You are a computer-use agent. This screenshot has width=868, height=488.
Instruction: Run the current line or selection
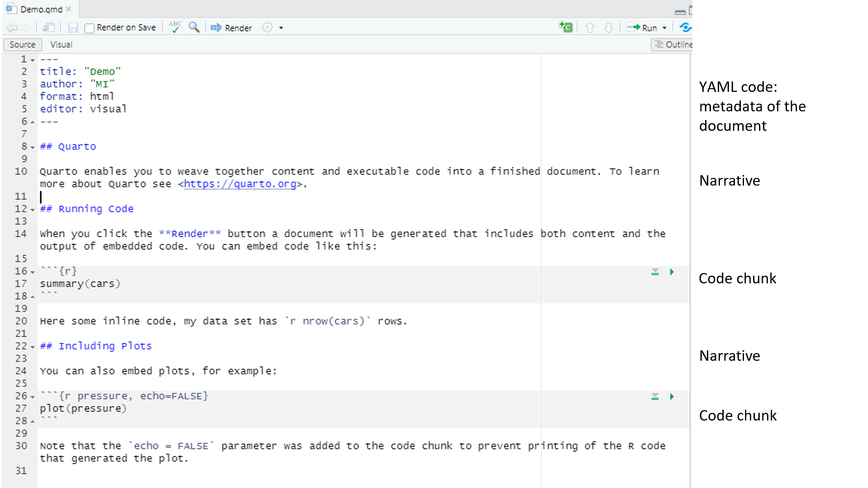[x=642, y=28]
